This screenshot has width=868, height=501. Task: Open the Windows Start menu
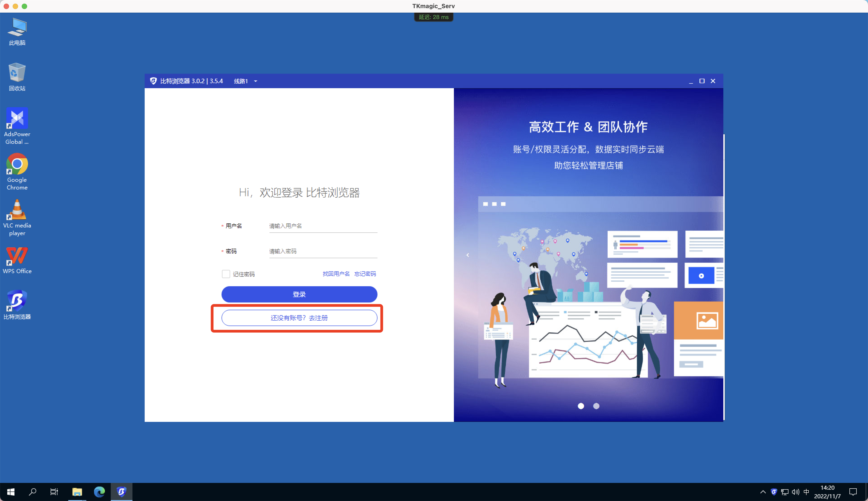coord(11,492)
